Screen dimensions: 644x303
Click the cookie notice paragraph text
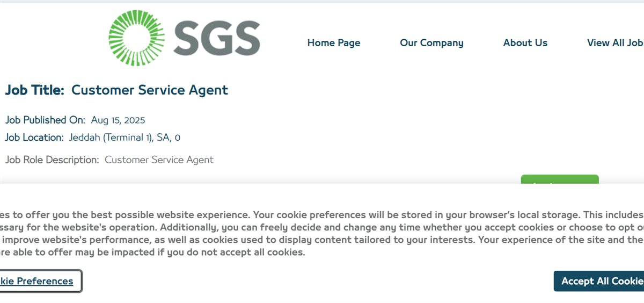click(322, 233)
